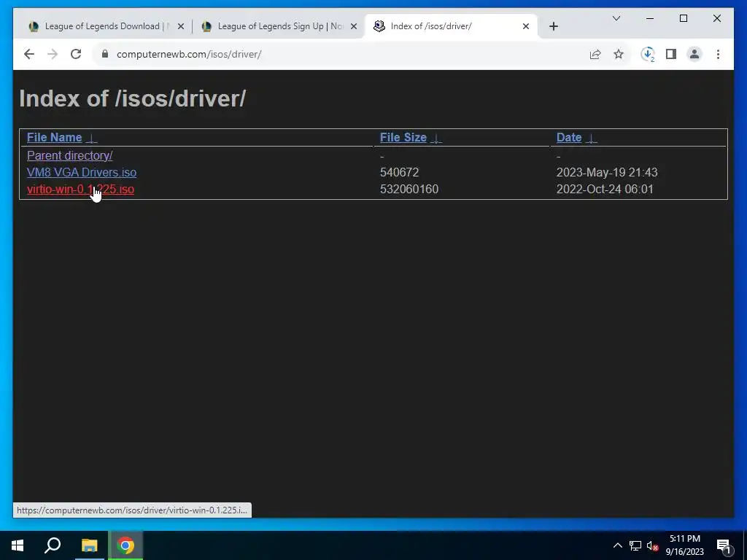Download VM8 VGA Drivers.iso
The image size is (747, 560).
point(82,172)
